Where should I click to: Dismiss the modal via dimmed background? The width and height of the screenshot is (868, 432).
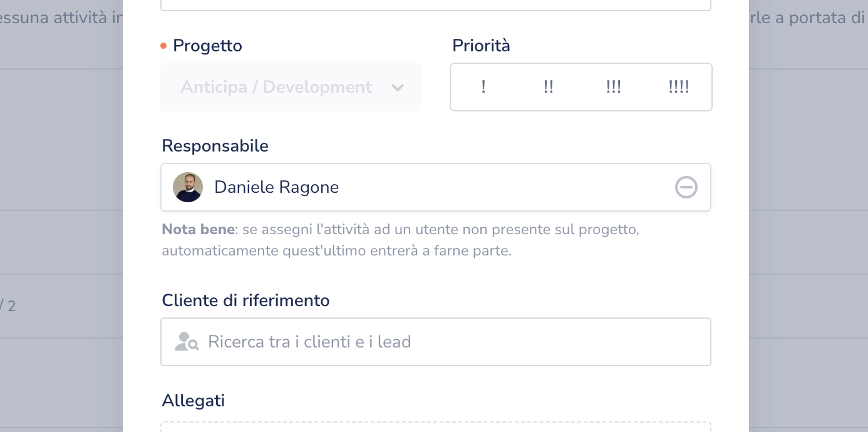[808, 188]
